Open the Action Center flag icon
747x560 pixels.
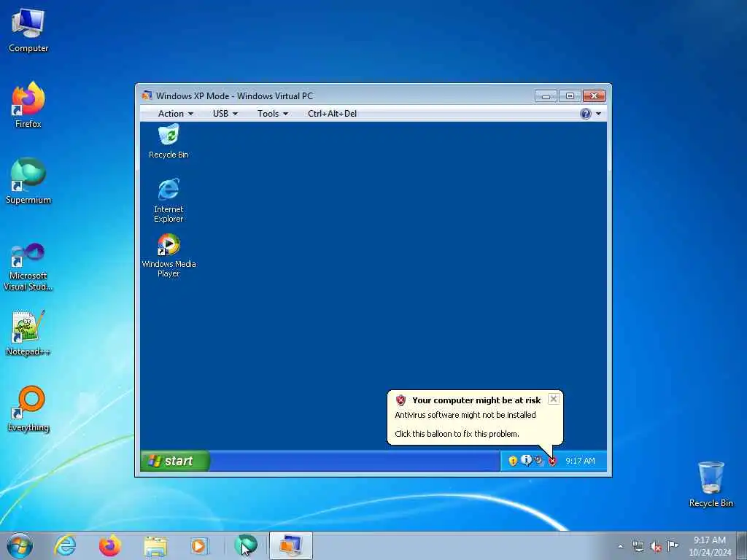click(673, 546)
